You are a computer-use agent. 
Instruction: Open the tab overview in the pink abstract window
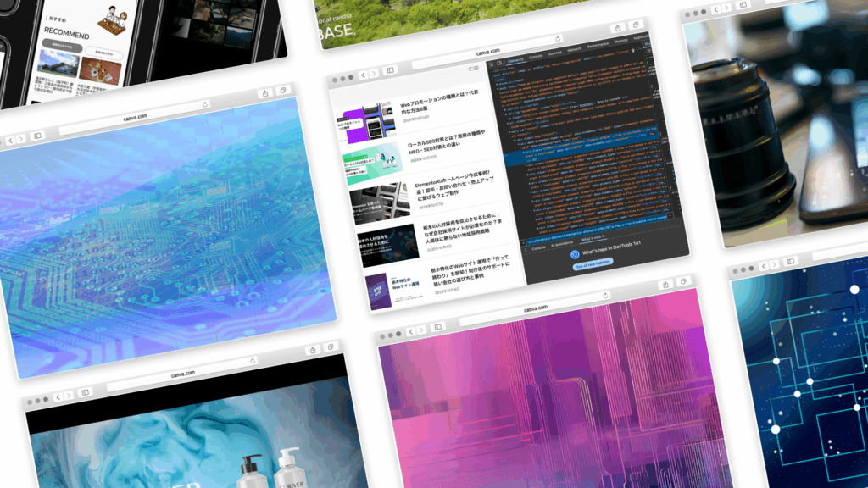point(683,283)
